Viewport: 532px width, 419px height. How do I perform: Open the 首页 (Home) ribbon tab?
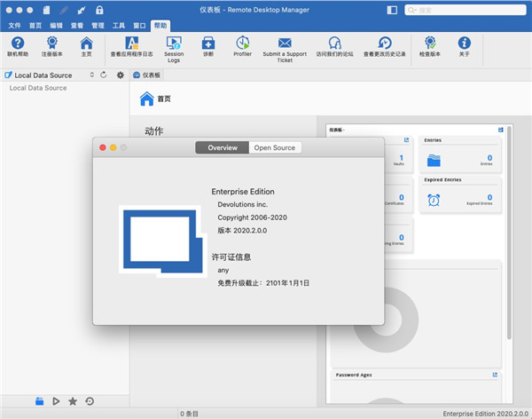pyautogui.click(x=35, y=26)
